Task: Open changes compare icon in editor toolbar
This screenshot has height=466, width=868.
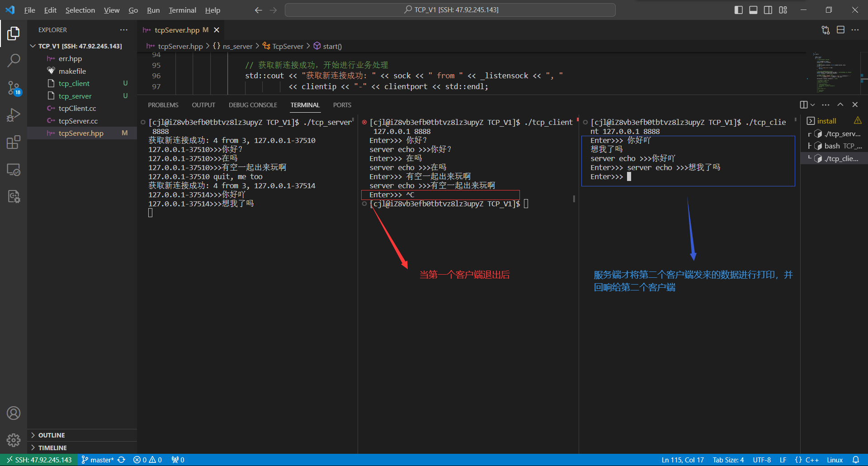Action: coord(826,30)
